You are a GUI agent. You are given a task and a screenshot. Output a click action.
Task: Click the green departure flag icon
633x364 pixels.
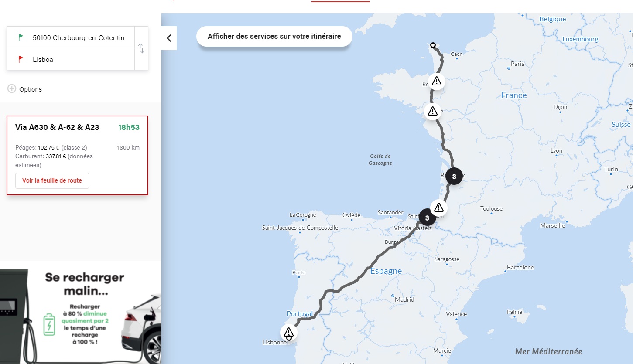[21, 37]
